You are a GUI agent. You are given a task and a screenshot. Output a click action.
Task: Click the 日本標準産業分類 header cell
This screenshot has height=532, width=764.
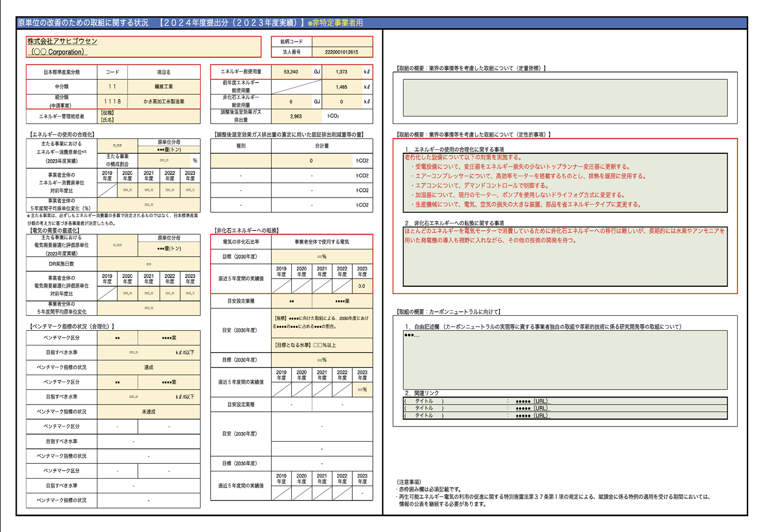62,72
